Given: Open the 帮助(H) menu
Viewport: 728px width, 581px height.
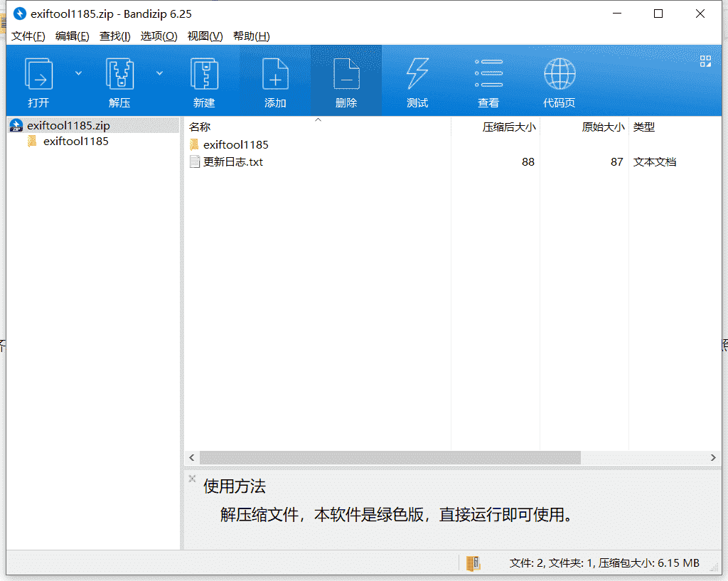Looking at the screenshot, I should [x=251, y=36].
